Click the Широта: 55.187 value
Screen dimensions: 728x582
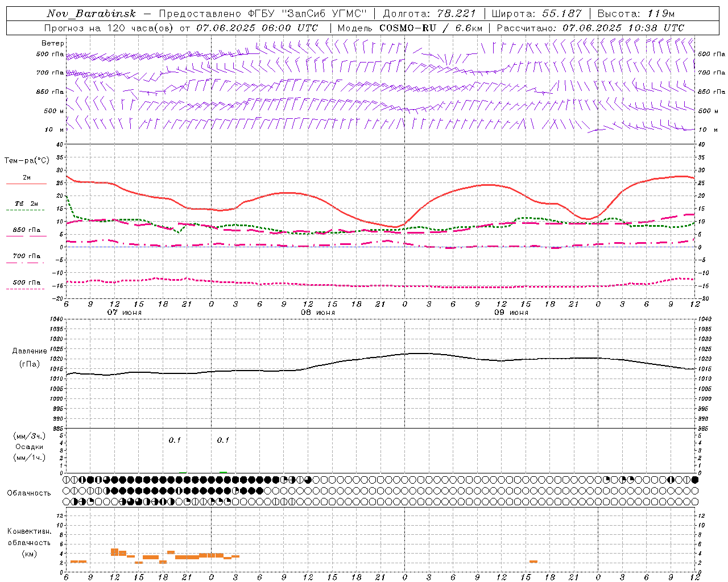click(537, 14)
